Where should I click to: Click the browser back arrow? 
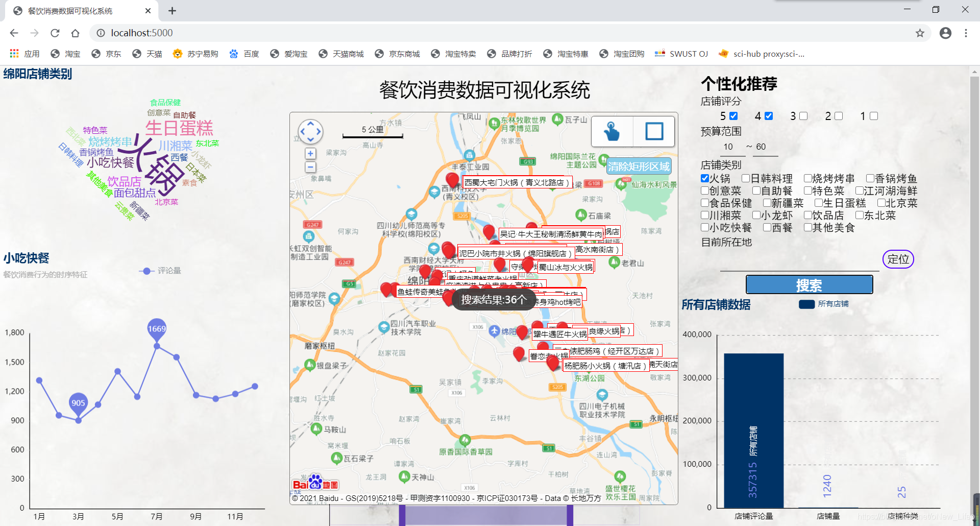pos(14,33)
